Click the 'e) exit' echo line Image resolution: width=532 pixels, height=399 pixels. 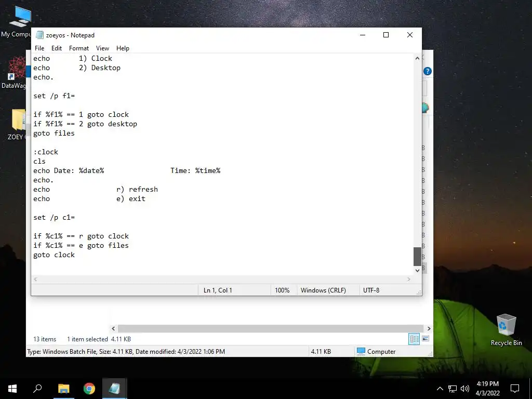[89, 198]
